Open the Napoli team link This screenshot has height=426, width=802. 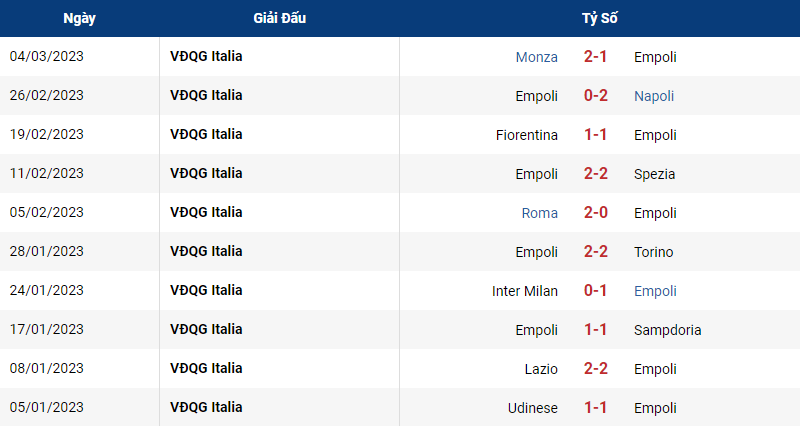[x=654, y=96]
